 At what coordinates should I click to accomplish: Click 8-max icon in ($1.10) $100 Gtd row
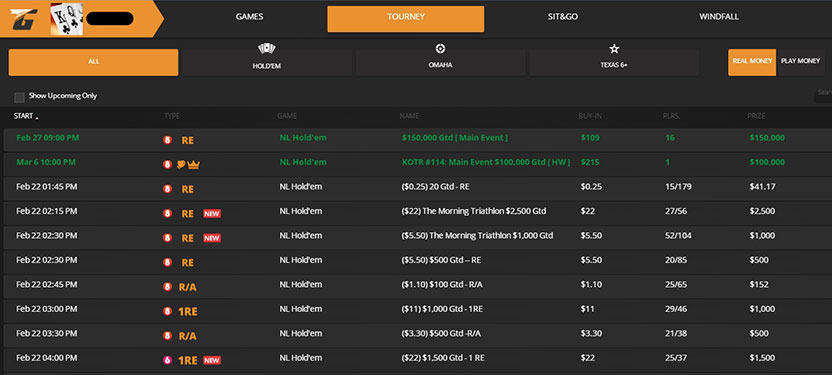(x=168, y=287)
